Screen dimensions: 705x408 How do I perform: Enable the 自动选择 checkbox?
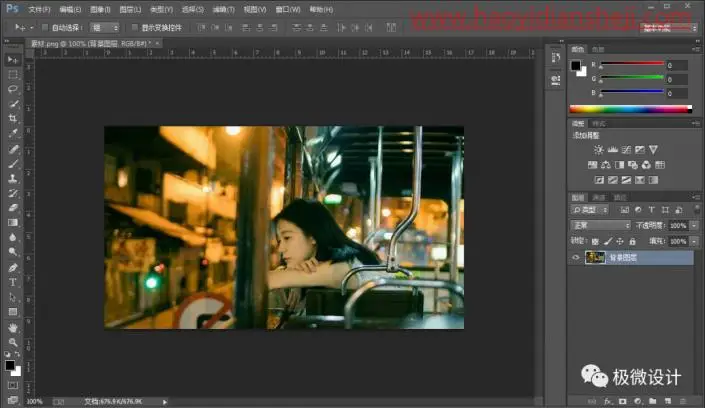(45, 27)
